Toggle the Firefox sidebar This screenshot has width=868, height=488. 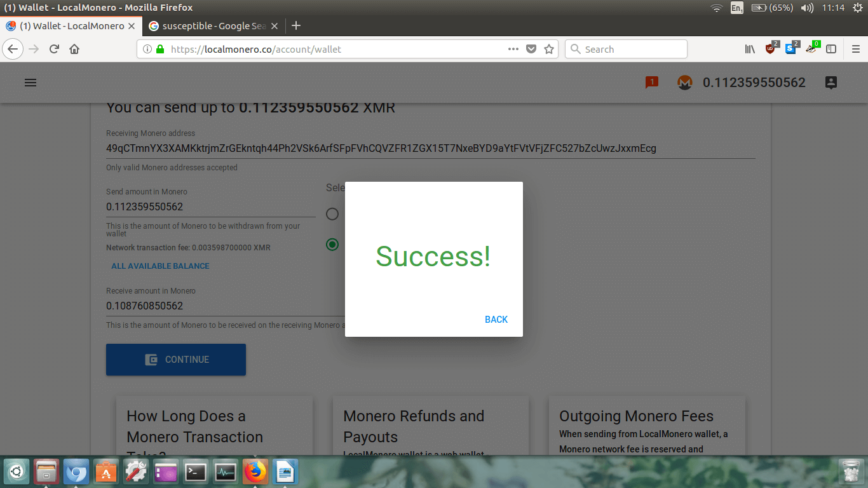click(x=831, y=49)
